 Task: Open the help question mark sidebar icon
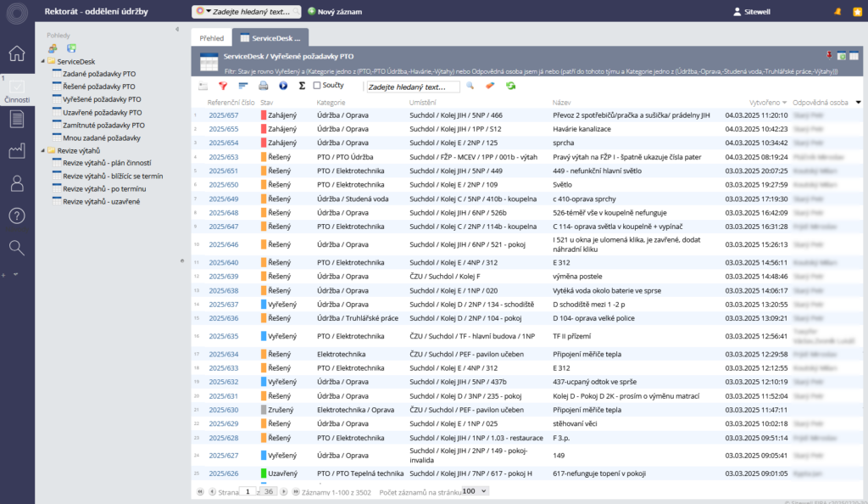(x=17, y=216)
